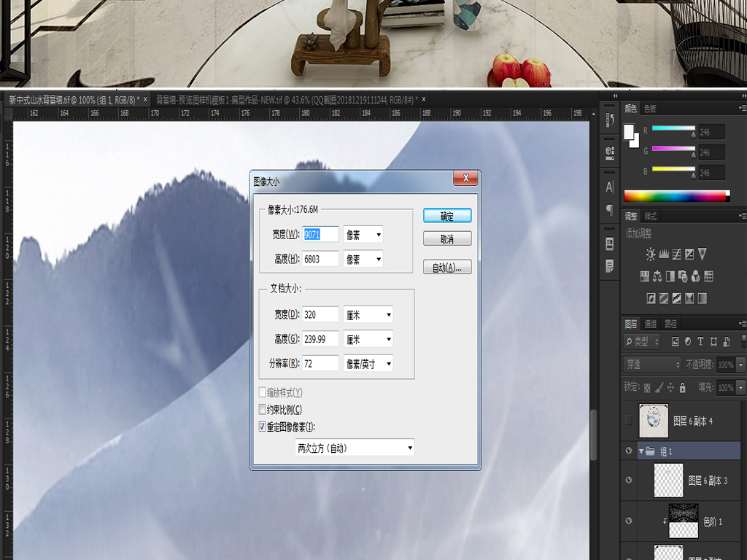Switch to the 通道 tab
The width and height of the screenshot is (747, 560).
(651, 324)
